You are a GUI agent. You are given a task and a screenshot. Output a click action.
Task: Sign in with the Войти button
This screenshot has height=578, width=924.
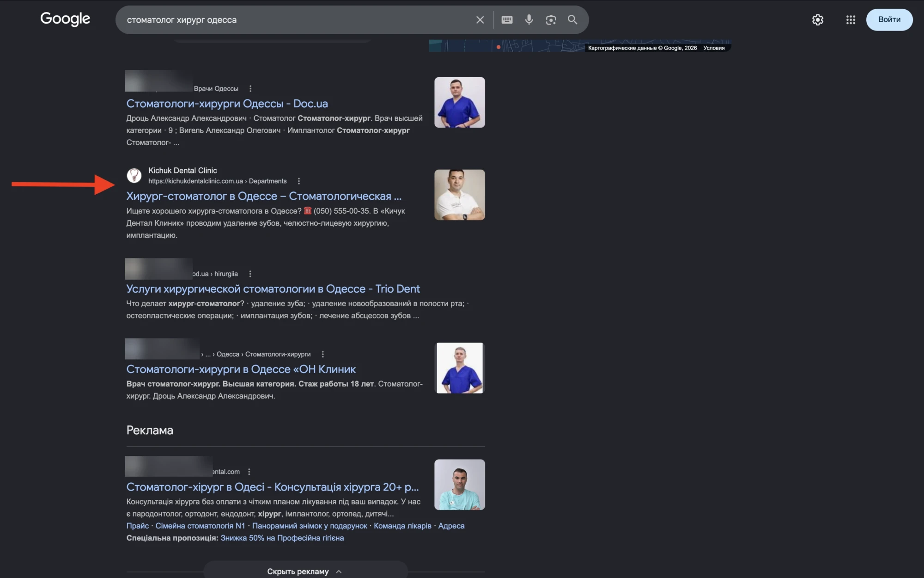pyautogui.click(x=889, y=20)
